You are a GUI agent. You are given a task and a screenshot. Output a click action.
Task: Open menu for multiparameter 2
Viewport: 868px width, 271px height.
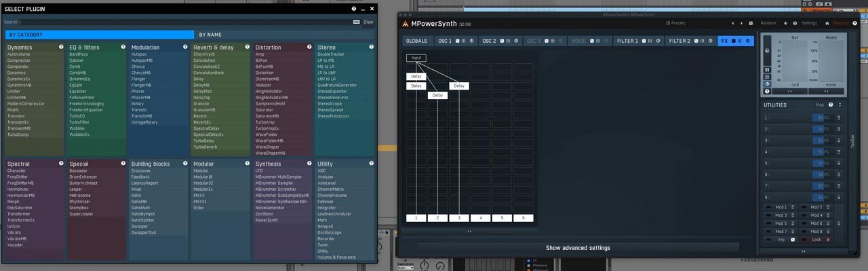click(838, 129)
